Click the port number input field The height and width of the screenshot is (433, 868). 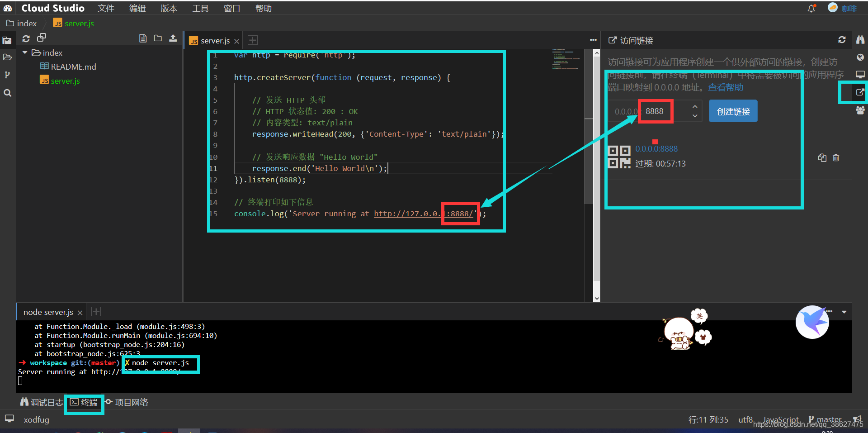tap(654, 111)
